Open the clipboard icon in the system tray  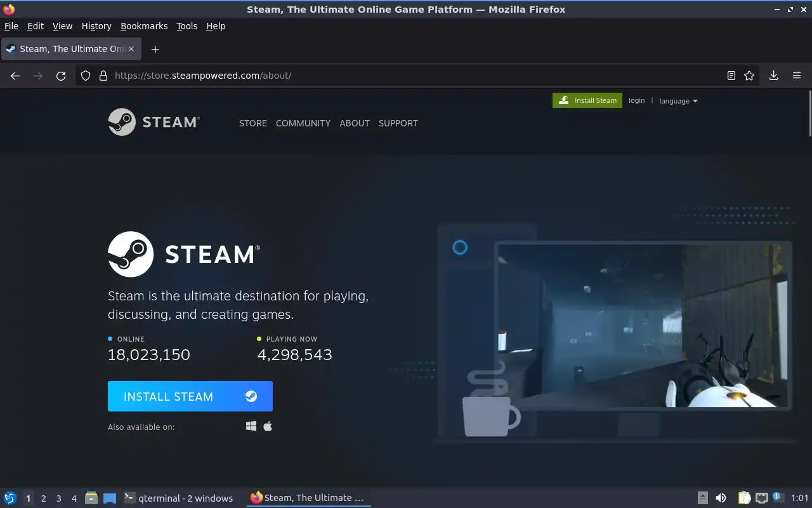pyautogui.click(x=744, y=498)
